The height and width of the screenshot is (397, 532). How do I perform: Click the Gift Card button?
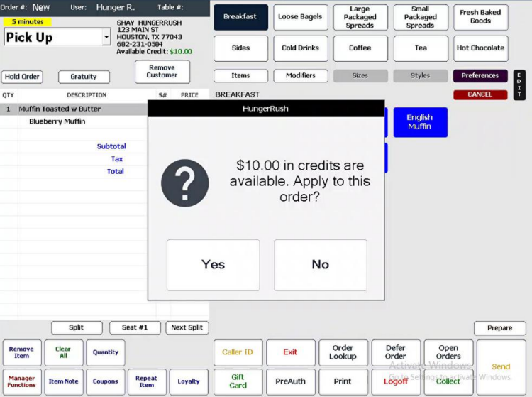(x=238, y=381)
